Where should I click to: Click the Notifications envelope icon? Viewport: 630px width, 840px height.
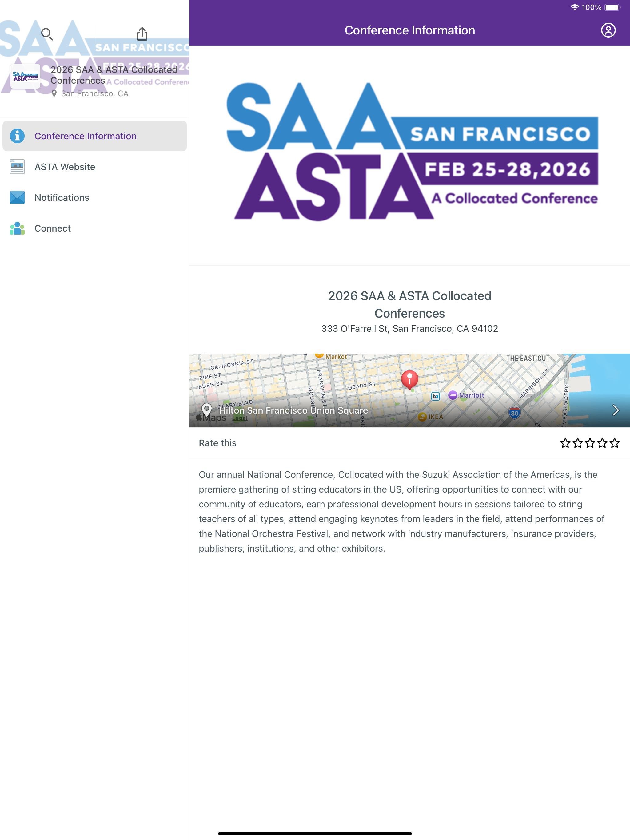coord(17,197)
